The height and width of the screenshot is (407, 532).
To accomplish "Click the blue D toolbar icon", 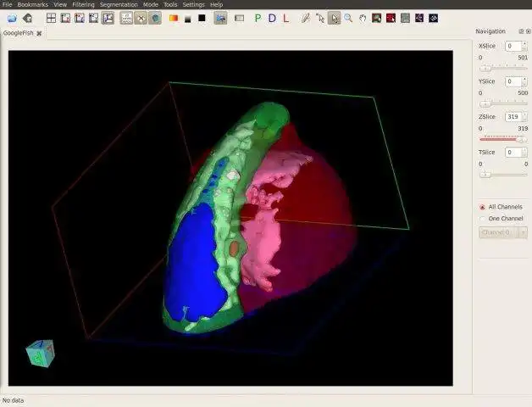I will point(272,18).
